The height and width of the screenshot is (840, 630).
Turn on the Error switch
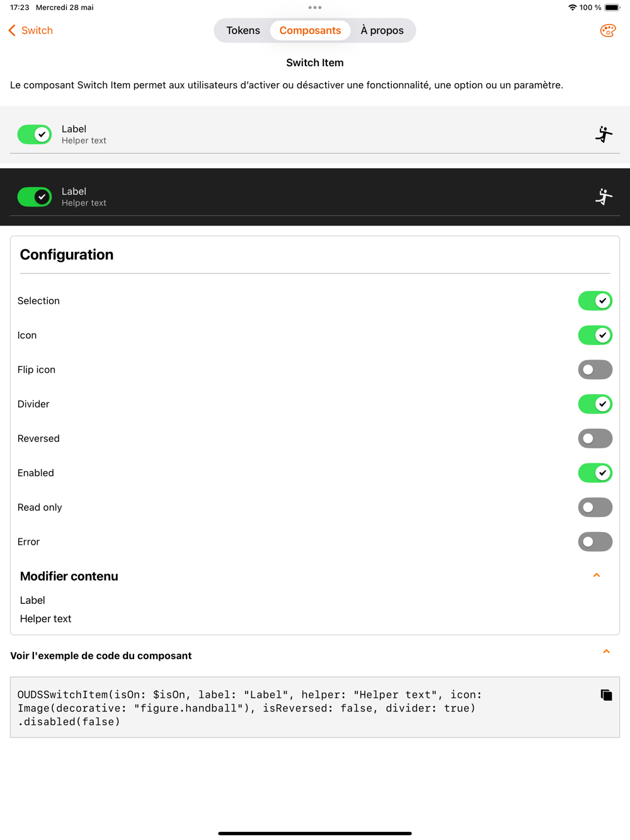tap(595, 542)
